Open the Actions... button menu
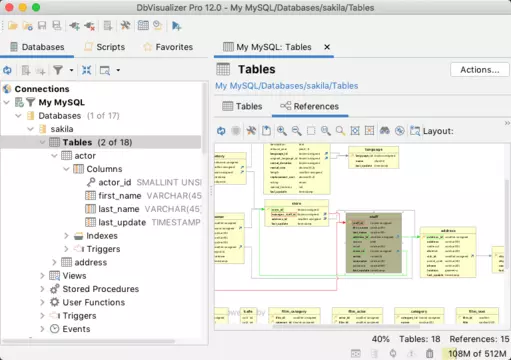This screenshot has width=511, height=360. [x=480, y=70]
